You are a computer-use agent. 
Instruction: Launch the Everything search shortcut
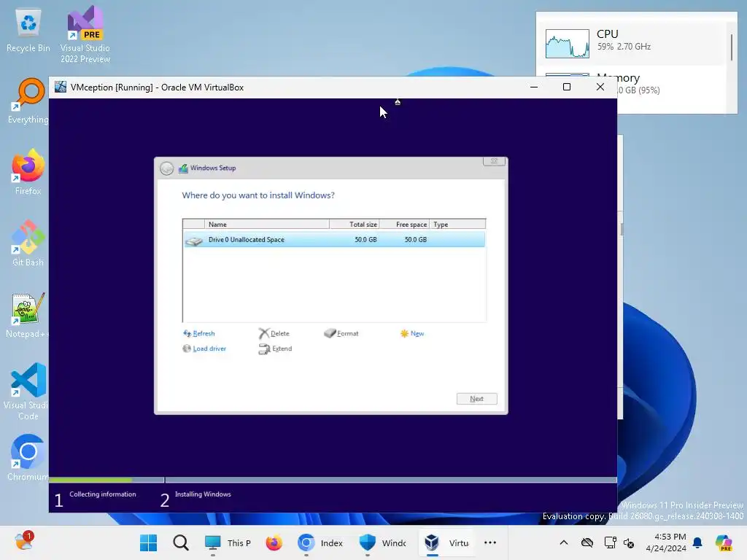(x=28, y=102)
